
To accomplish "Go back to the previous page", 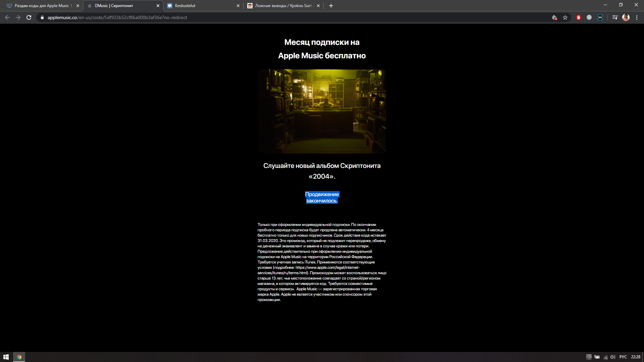I will point(7,17).
